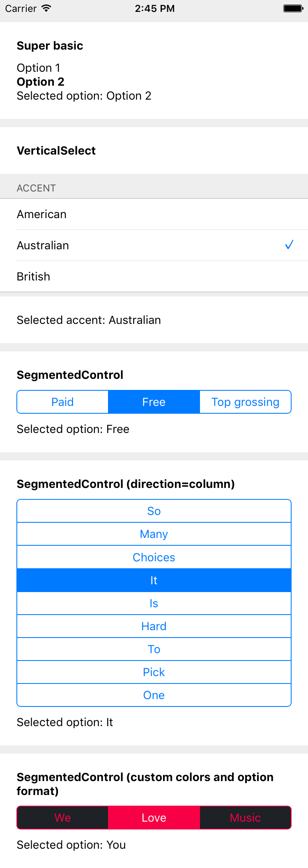The height and width of the screenshot is (868, 308).
Task: Choose the So segment
Action: (154, 511)
